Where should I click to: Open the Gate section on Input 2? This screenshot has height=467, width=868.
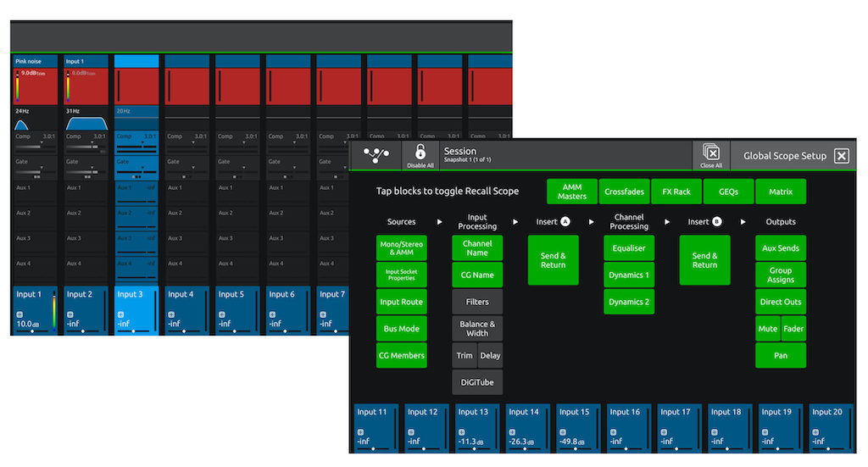tap(86, 166)
